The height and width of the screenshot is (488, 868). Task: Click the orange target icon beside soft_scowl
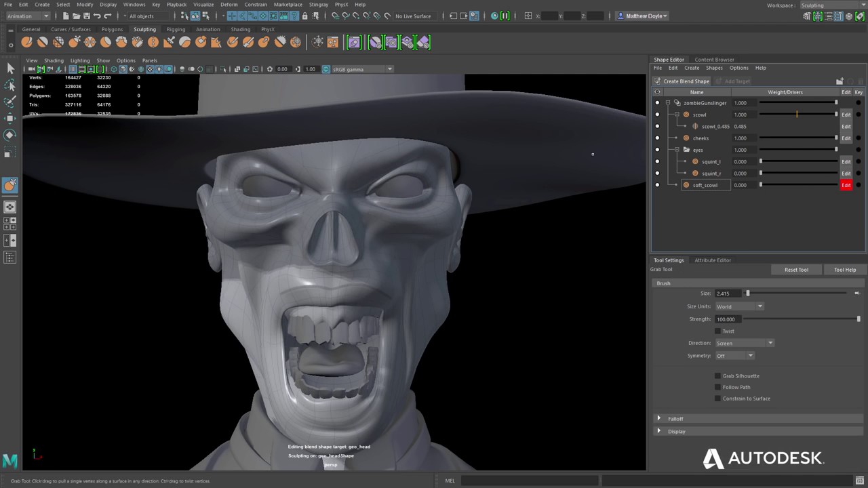click(x=686, y=185)
